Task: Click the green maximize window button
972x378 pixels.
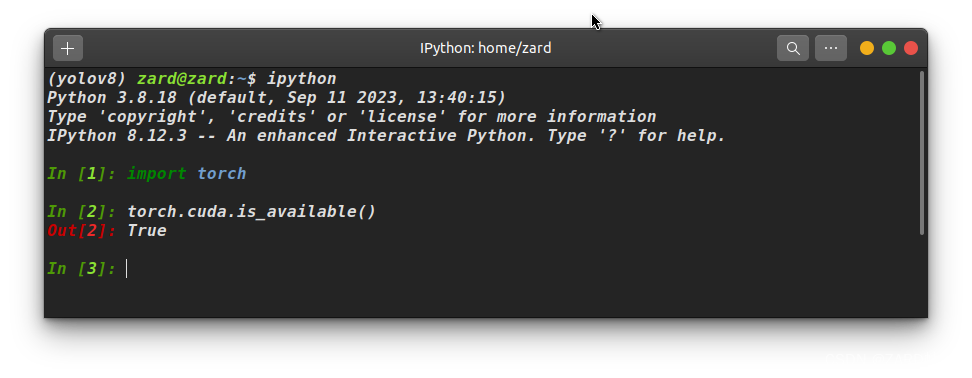Action: pyautogui.click(x=889, y=48)
